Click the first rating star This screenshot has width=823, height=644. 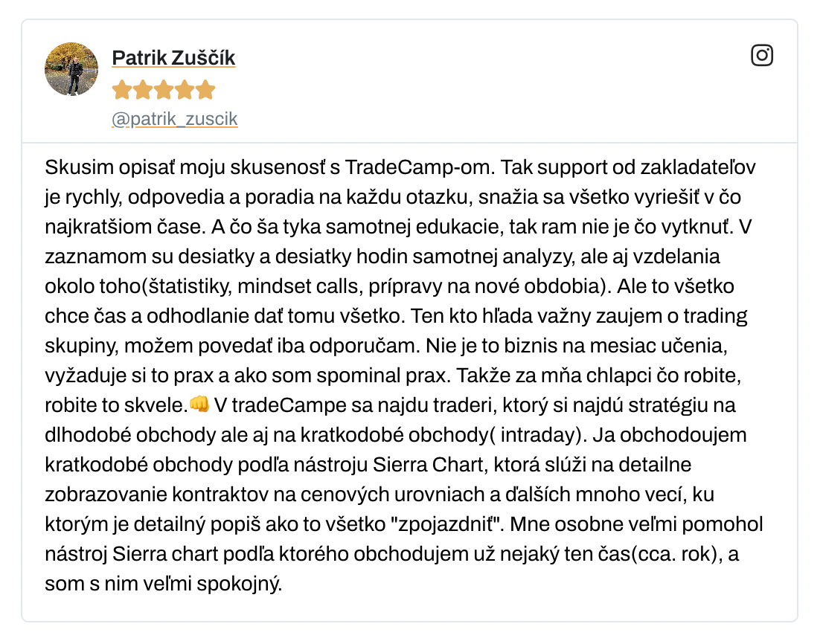click(121, 91)
